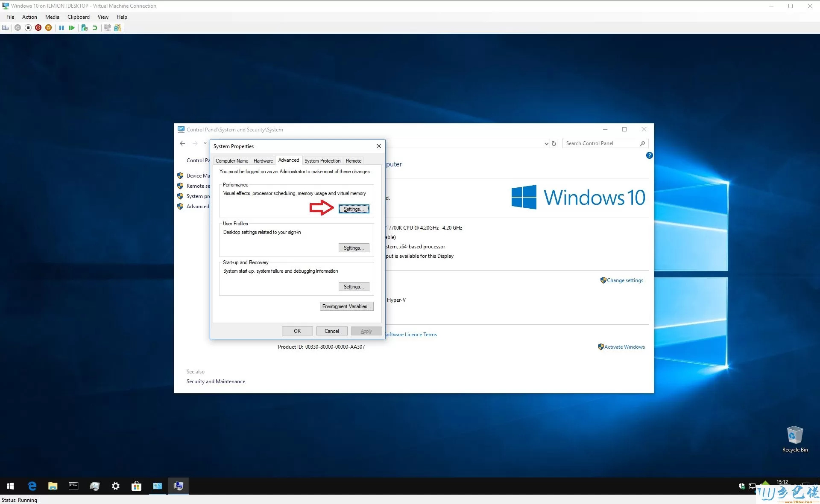Open Start-up and Recovery Settings button
This screenshot has width=820, height=504.
point(354,287)
